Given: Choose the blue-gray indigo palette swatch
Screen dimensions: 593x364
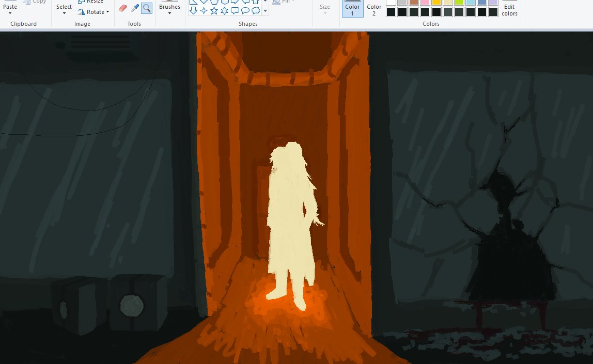Looking at the screenshot, I should point(482,2).
